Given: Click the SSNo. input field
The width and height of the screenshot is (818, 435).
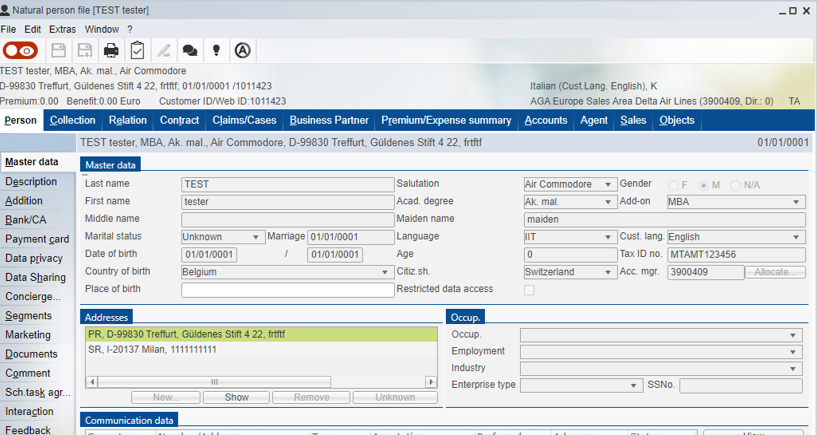Looking at the screenshot, I should (x=741, y=385).
